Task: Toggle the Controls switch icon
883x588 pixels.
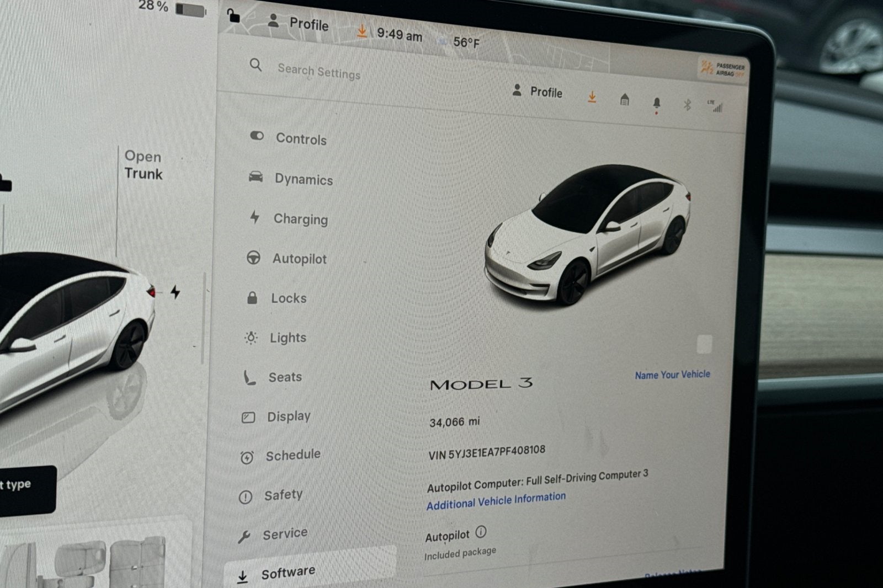Action: 257,136
